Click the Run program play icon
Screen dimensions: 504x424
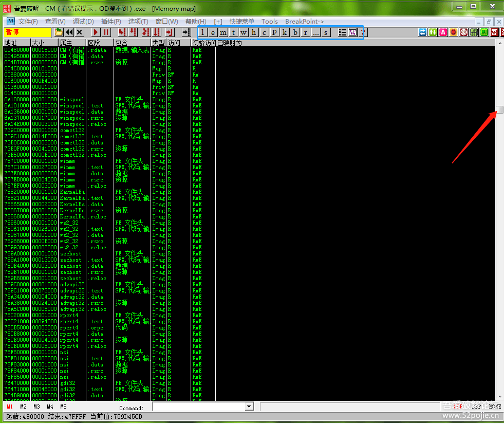pos(96,32)
